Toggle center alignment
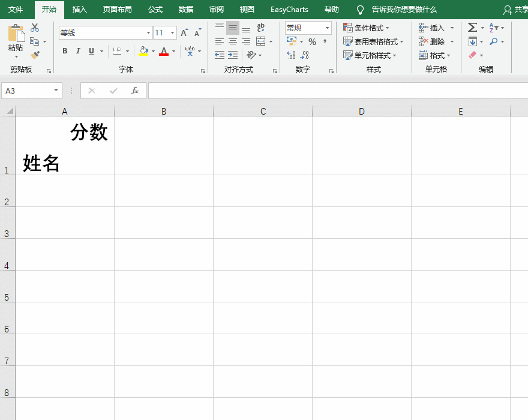 [x=232, y=41]
